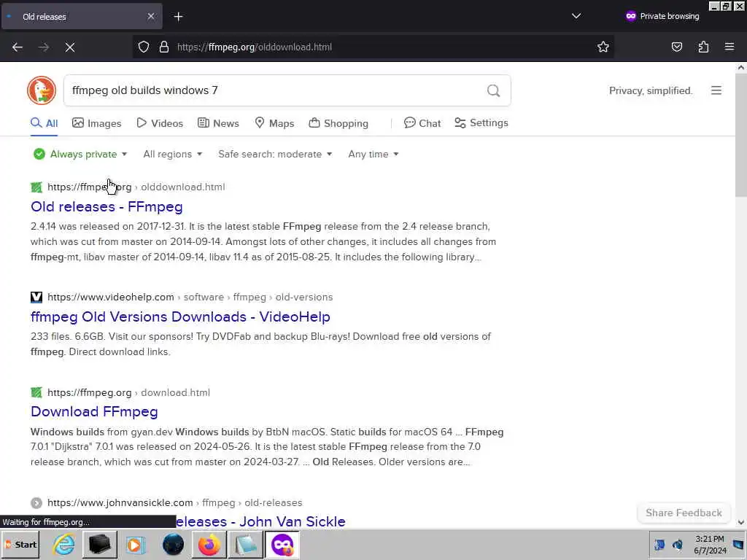Open the Old releases - FFmpeg result

[107, 206]
